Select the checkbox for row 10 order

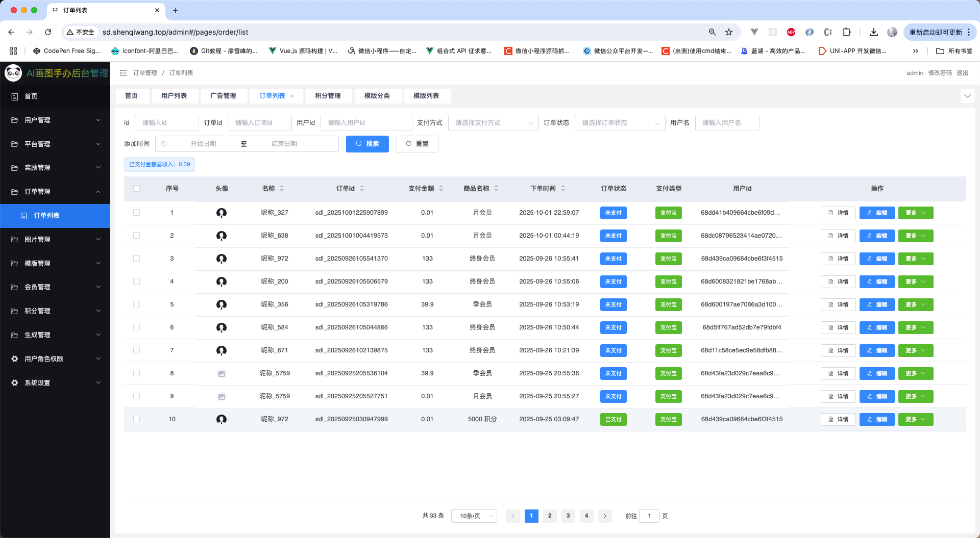coord(136,419)
